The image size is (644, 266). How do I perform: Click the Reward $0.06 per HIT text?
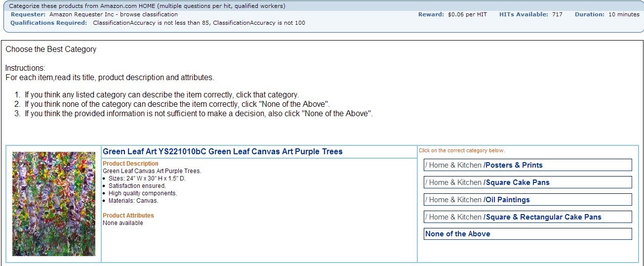click(452, 14)
